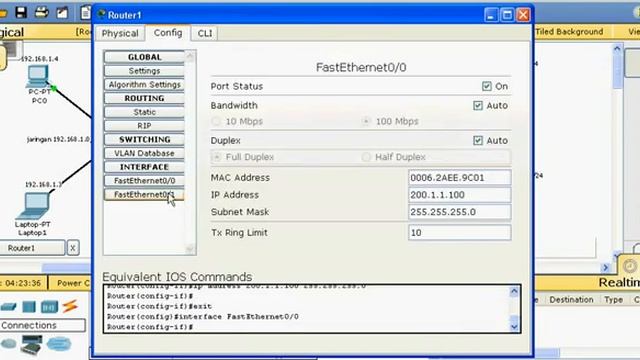
Task: Toggle Duplex Auto checkbox
Action: tap(478, 141)
